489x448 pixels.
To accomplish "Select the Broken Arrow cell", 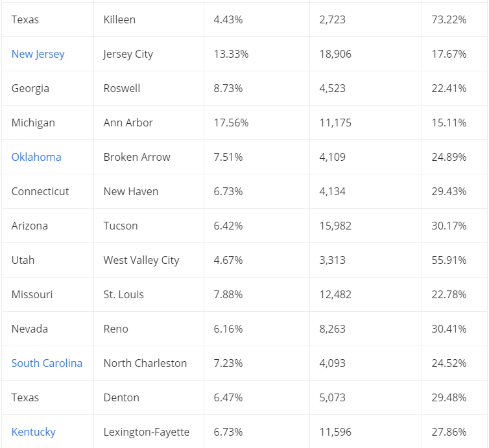I will [137, 157].
